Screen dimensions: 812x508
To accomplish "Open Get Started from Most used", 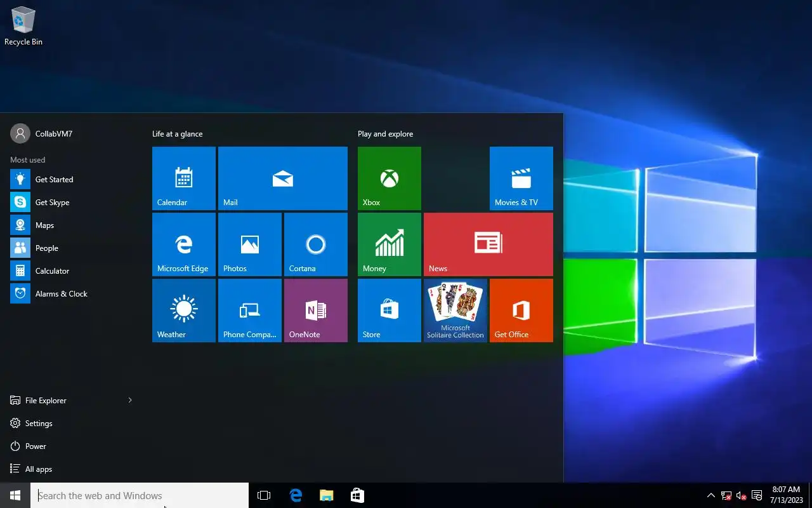I will 71,180.
